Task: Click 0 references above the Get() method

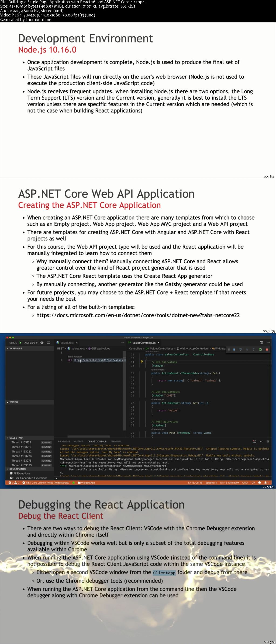Action: coord(158,370)
